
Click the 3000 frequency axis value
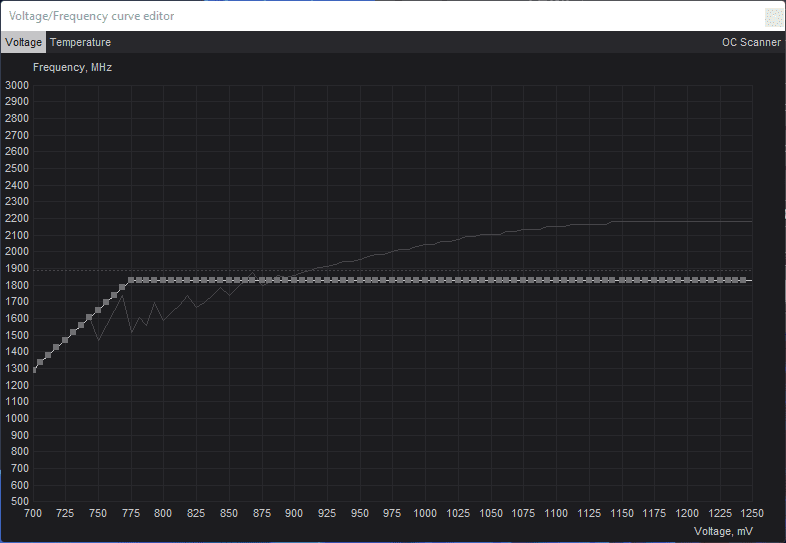[x=17, y=85]
